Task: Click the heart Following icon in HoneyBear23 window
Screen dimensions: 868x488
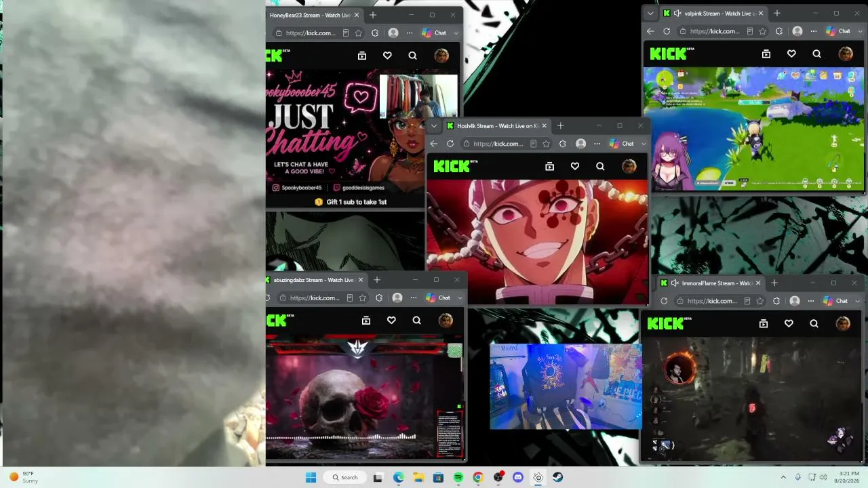Action: coord(387,56)
